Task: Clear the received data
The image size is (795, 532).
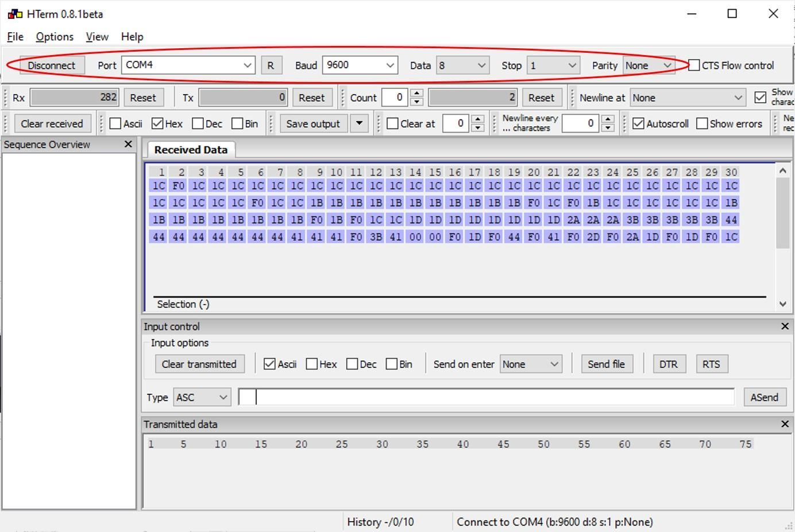Action: coord(52,123)
